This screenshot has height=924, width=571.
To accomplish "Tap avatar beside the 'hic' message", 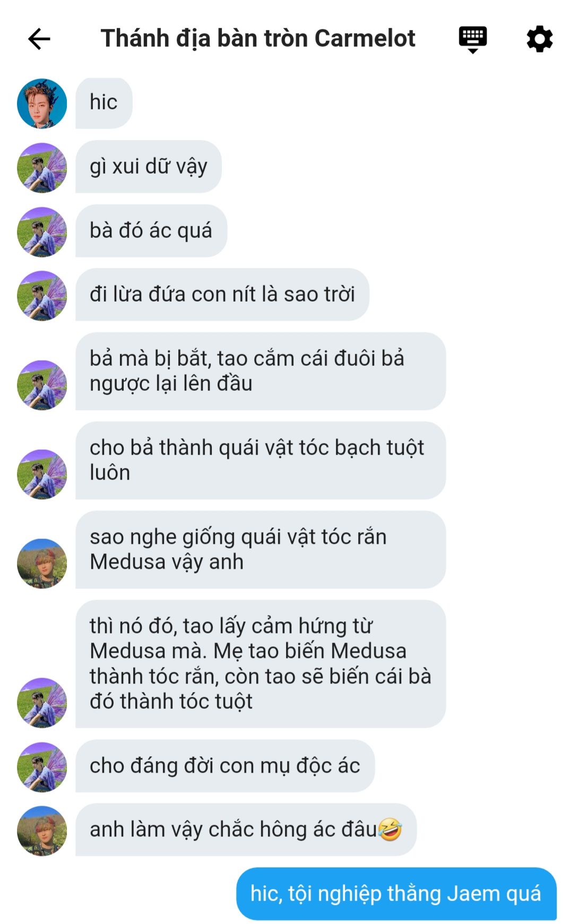I will pyautogui.click(x=42, y=104).
